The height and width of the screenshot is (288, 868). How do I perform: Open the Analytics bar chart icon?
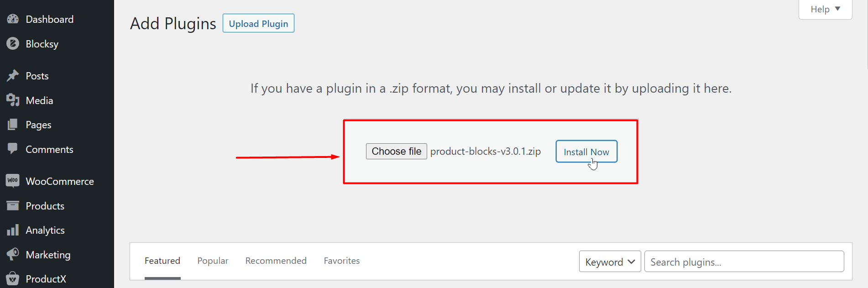(13, 230)
